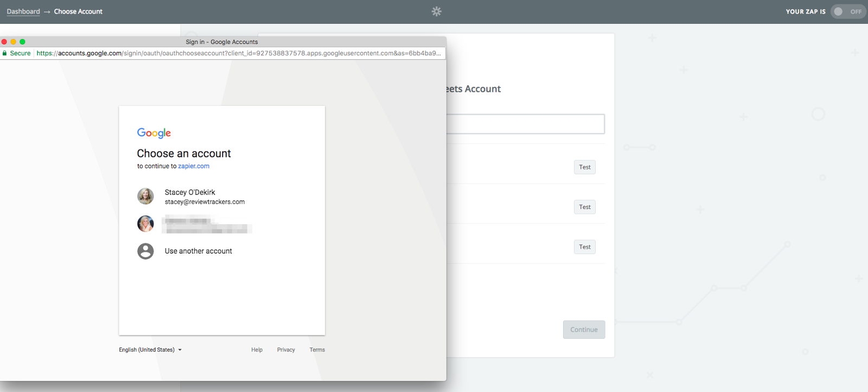Click the stacey@reviewtrackers.com email text
This screenshot has width=868, height=392.
[205, 202]
